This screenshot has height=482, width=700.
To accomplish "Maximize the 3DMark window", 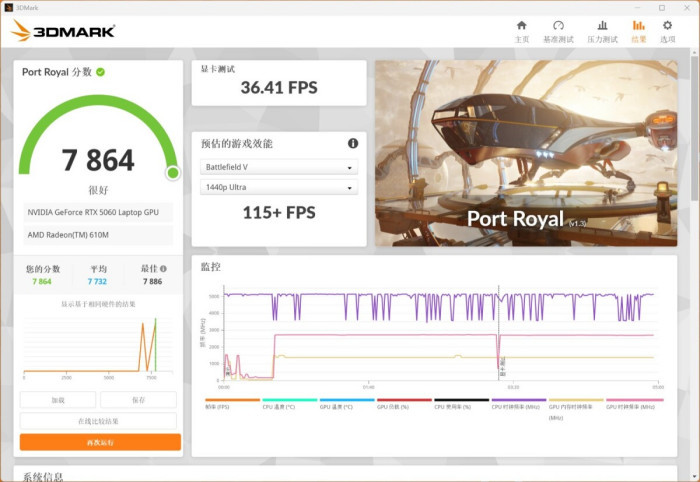I will (662, 8).
